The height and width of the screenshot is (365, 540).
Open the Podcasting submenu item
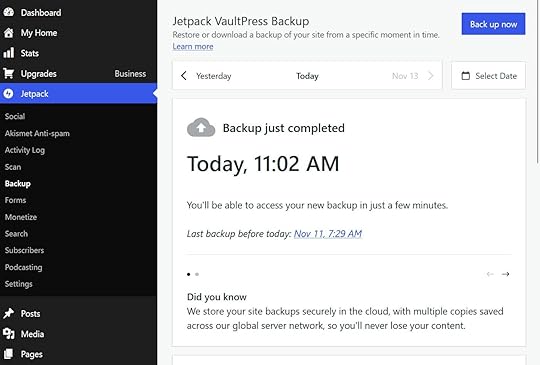pyautogui.click(x=23, y=267)
